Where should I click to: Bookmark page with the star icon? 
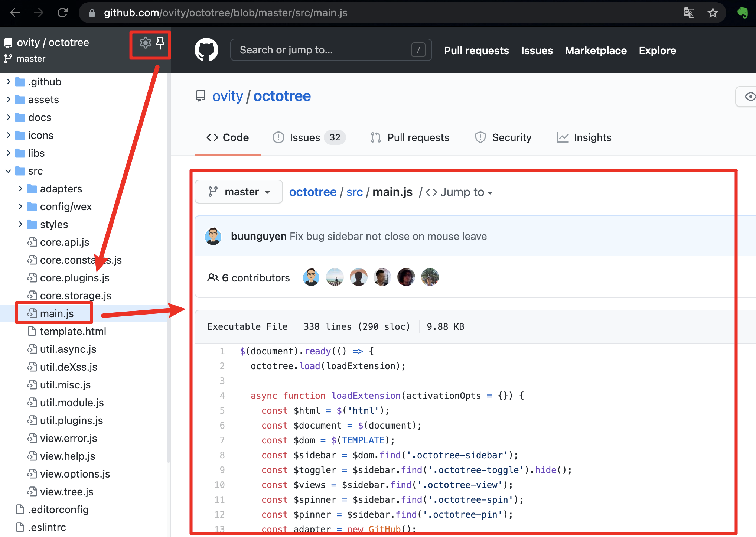[713, 13]
